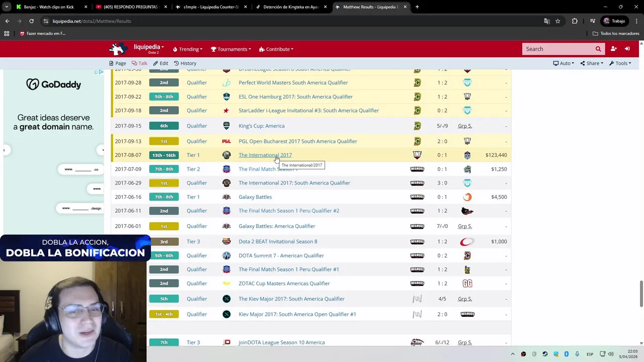Screen dimensions: 644x362
Task: Open the liquipedia Dota 2 wiki dropdown
Action: point(148,49)
